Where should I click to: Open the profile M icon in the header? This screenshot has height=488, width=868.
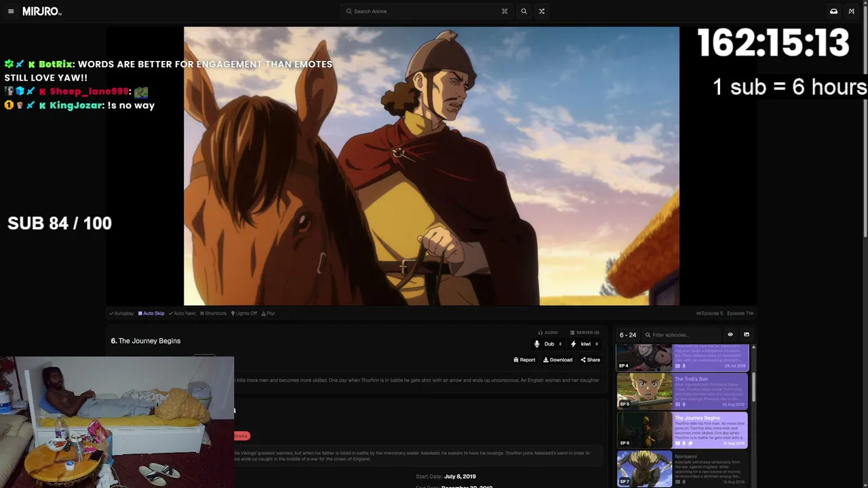(x=851, y=12)
